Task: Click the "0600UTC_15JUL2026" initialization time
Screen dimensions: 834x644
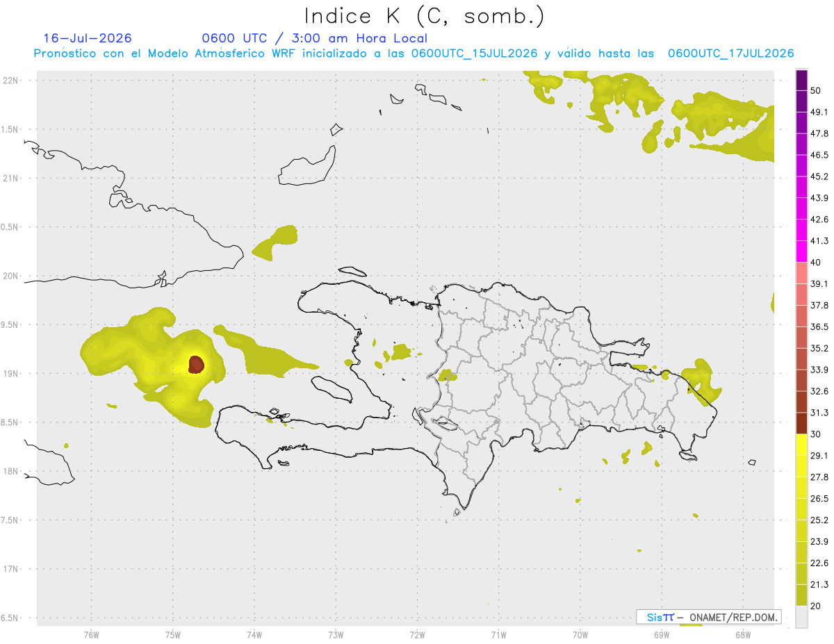Action: click(x=474, y=53)
